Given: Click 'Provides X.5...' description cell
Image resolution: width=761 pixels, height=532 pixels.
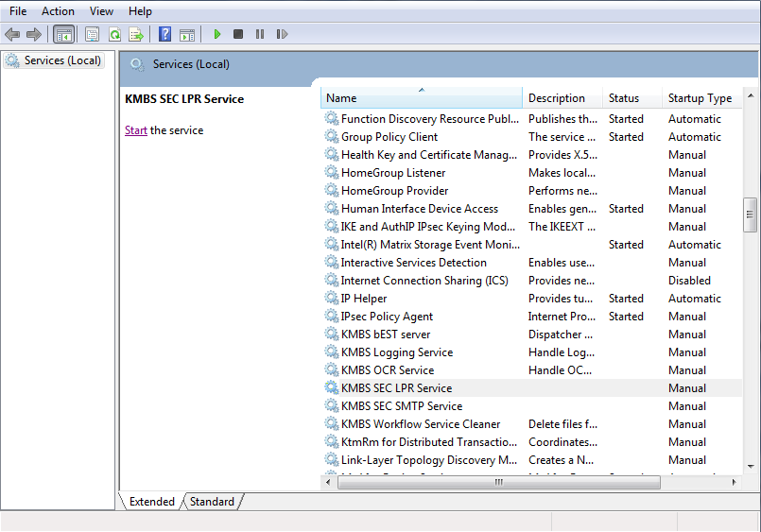Looking at the screenshot, I should click(x=562, y=155).
